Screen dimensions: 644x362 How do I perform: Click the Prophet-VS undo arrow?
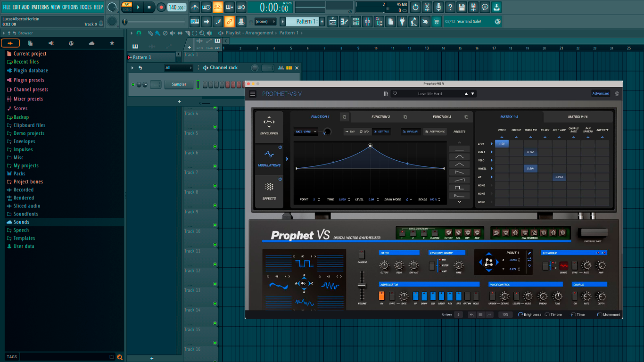click(x=472, y=314)
